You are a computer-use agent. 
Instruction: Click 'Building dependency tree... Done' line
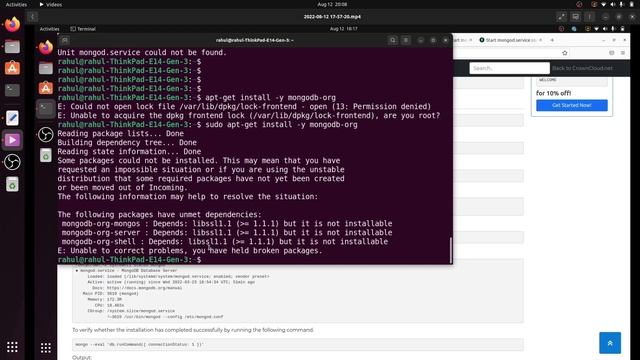pos(127,142)
